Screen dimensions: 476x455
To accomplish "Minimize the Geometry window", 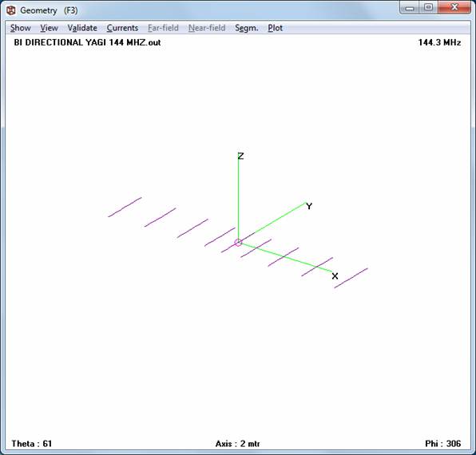I will [x=409, y=7].
